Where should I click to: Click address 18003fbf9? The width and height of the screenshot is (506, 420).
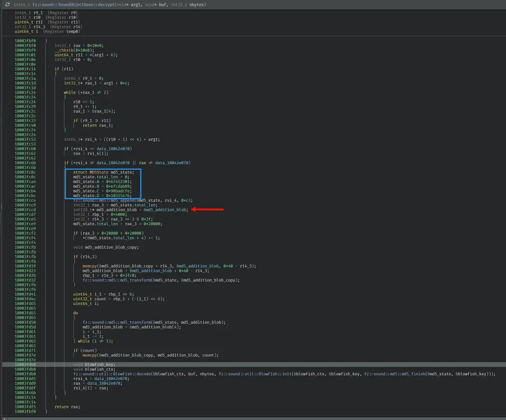(x=25, y=50)
